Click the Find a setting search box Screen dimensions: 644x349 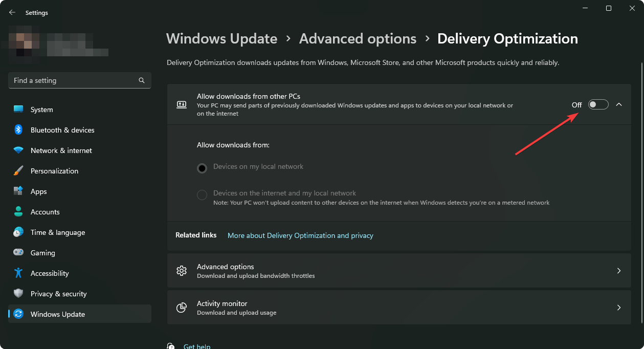point(80,80)
